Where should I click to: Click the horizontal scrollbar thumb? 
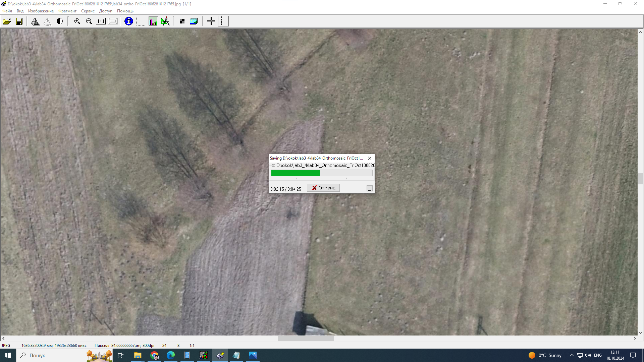pyautogui.click(x=306, y=339)
